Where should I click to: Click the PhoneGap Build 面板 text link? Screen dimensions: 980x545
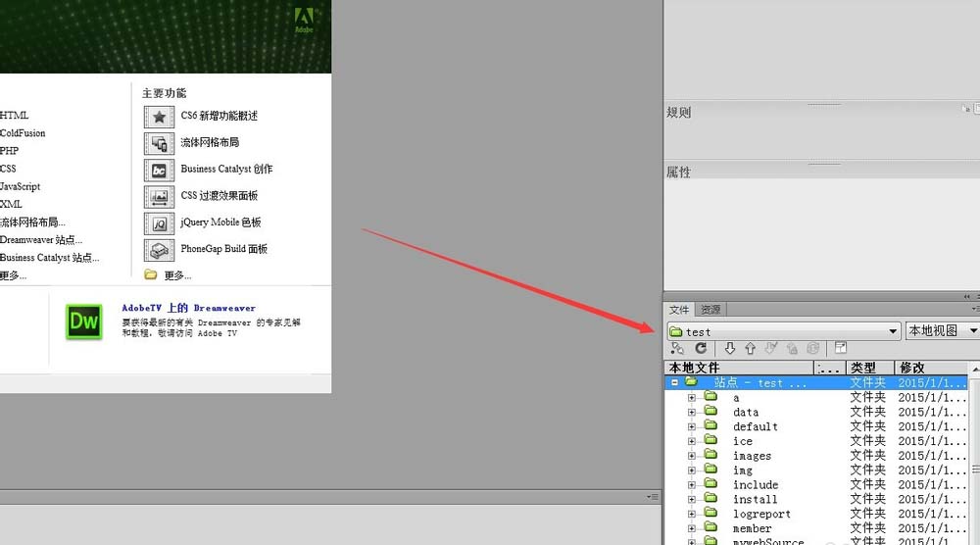pyautogui.click(x=223, y=249)
